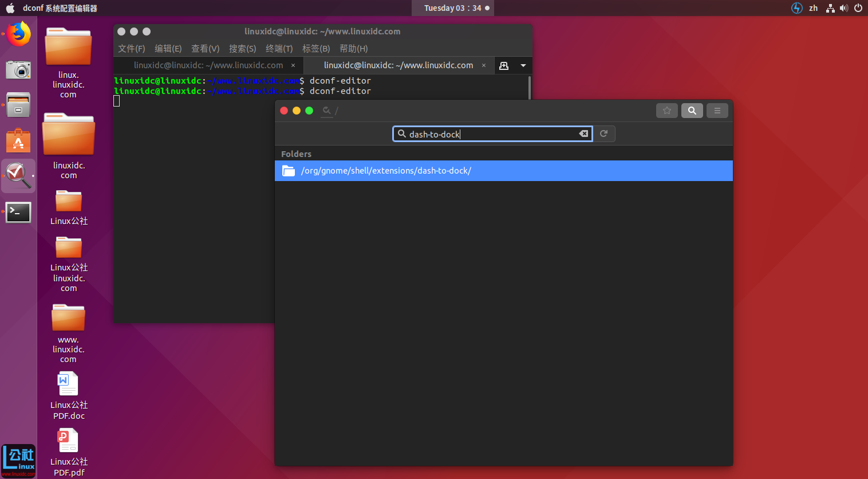The image size is (868, 479).
Task: Open network indicator in top bar
Action: 830,8
